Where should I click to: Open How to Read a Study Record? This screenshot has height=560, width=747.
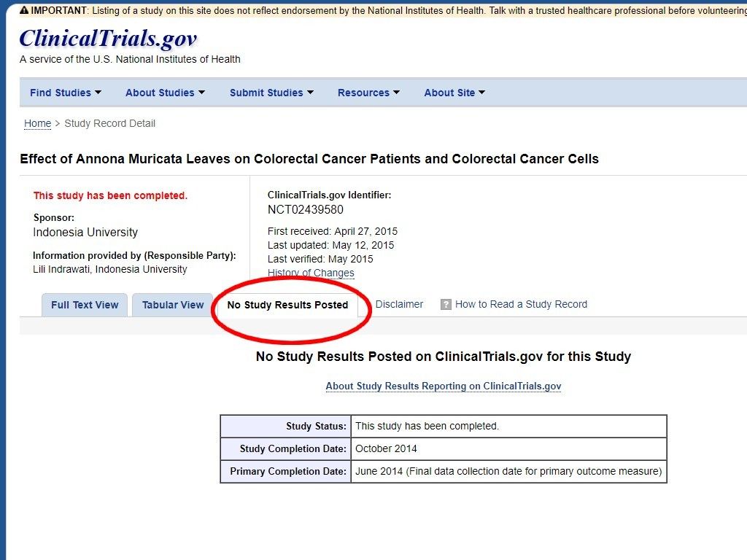click(x=521, y=304)
